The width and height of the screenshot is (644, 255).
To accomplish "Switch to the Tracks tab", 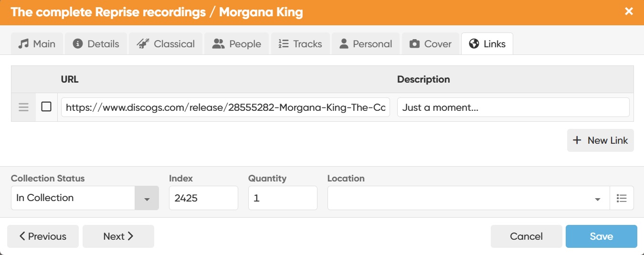I will tap(300, 44).
